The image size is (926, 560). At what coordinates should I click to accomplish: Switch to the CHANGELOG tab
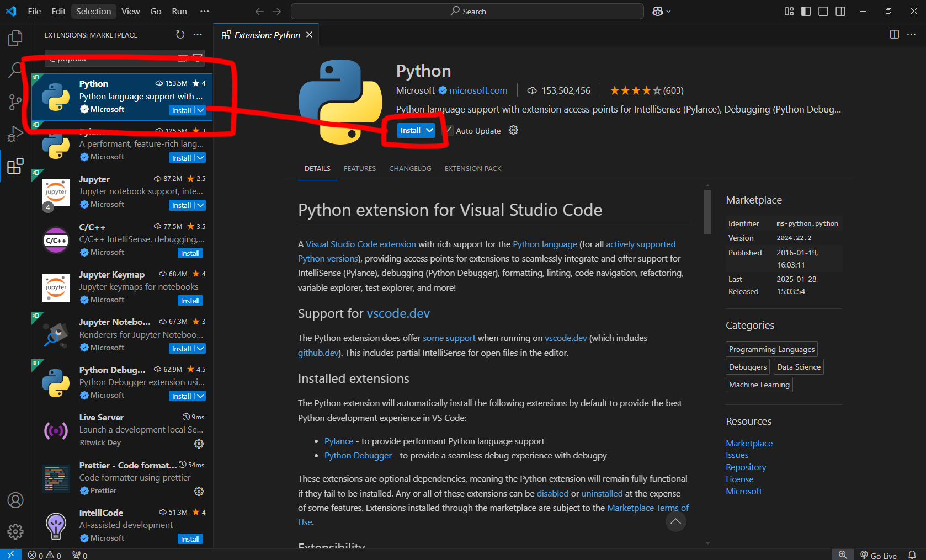coord(410,169)
